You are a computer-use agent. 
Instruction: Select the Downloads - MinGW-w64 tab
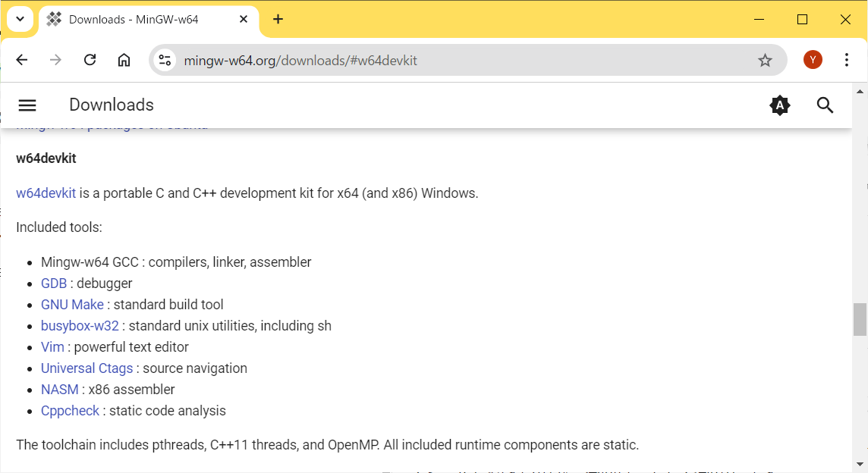[x=133, y=19]
